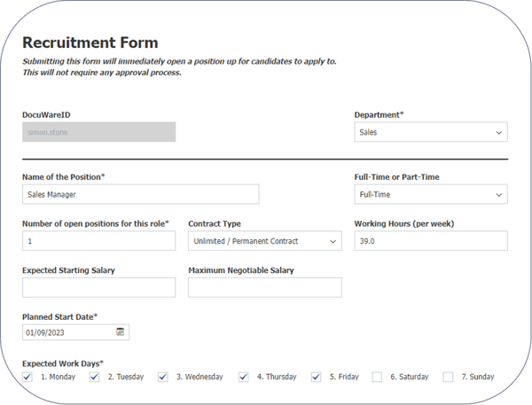Open the calendar picker for Planned Start Date
532x405 pixels.
[121, 332]
